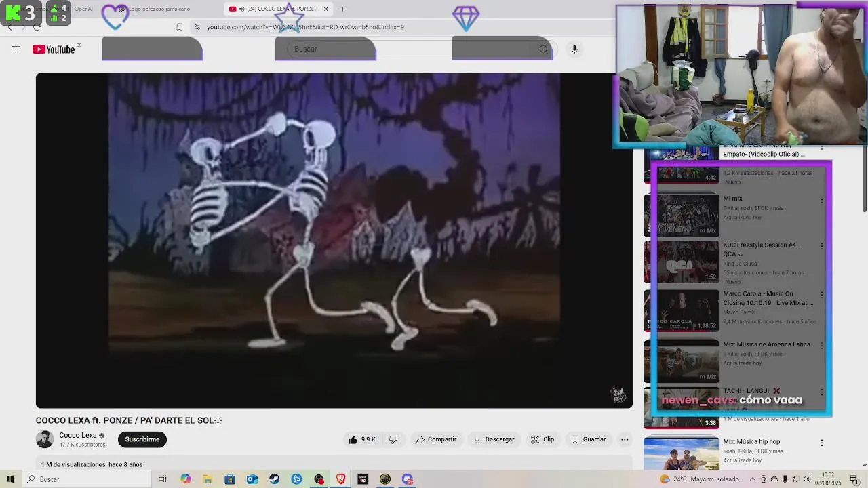Click the channel watermark in the player corner
The image size is (868, 488).
[618, 394]
